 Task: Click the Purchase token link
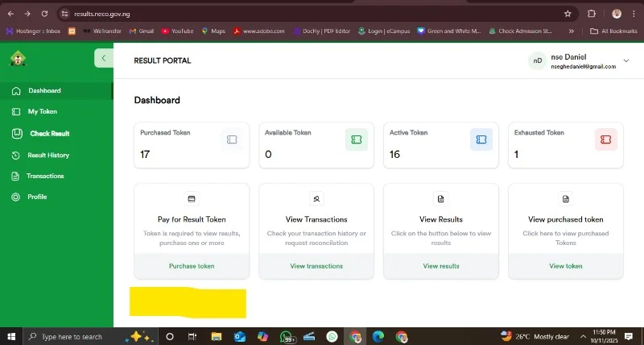[192, 266]
